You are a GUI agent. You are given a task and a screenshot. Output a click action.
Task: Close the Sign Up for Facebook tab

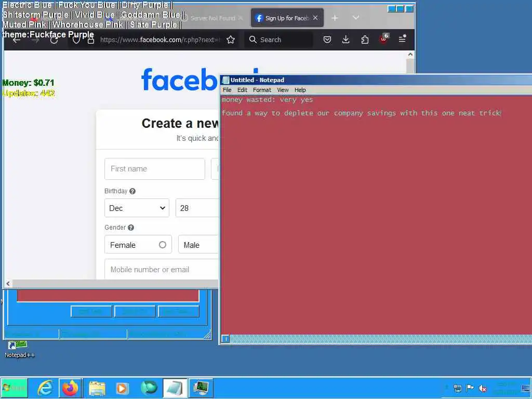coord(315,18)
